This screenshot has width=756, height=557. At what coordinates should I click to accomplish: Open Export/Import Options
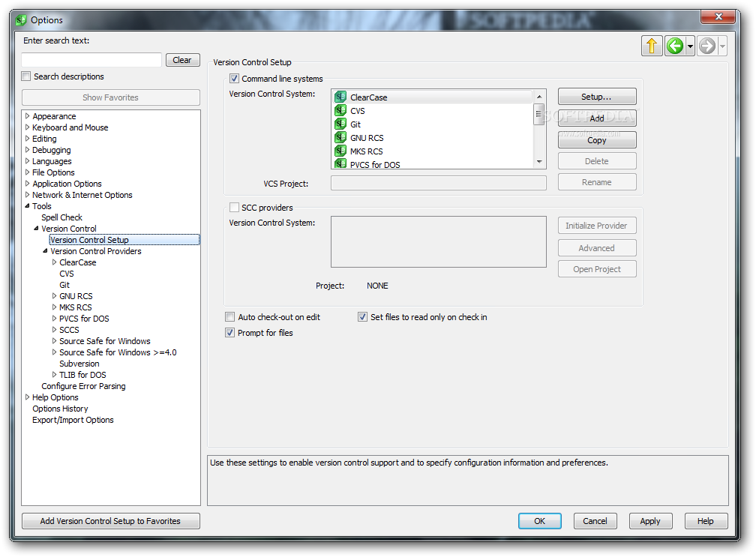[73, 420]
